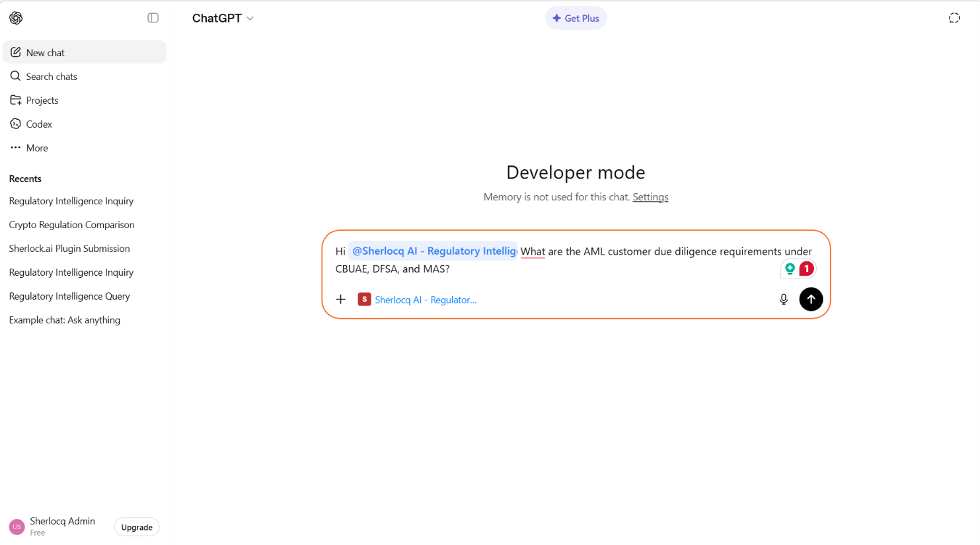Click the @Sherlocq AI mention chip
Image resolution: width=980 pixels, height=545 pixels.
click(x=433, y=251)
